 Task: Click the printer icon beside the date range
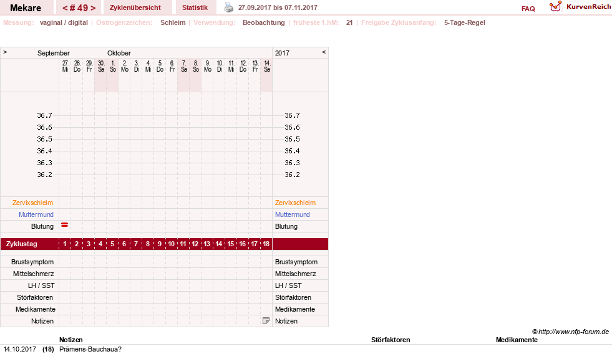click(x=229, y=7)
